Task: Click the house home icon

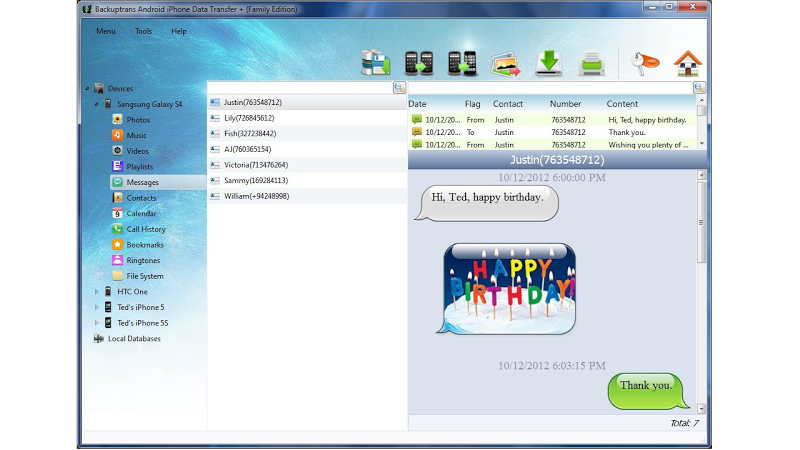Action: (x=688, y=63)
